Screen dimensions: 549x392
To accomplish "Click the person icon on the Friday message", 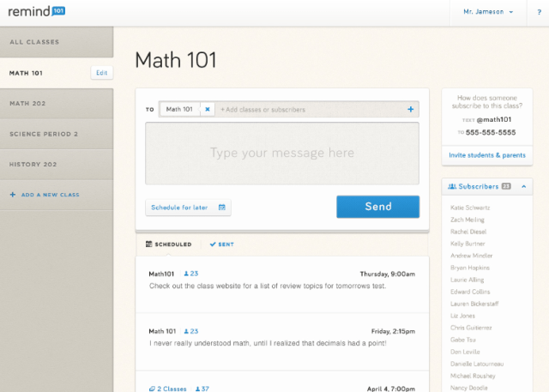I will (x=186, y=331).
